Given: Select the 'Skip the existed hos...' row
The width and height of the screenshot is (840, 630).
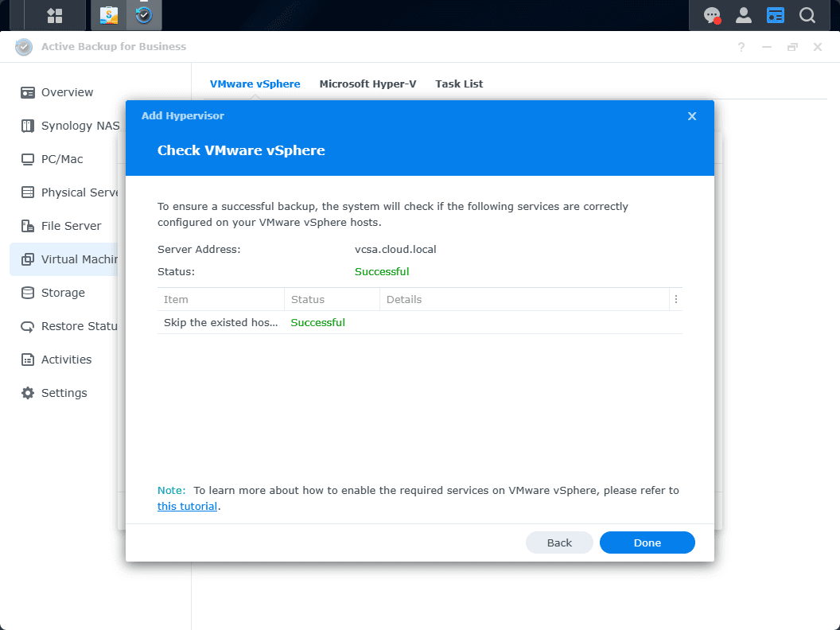Looking at the screenshot, I should click(x=419, y=322).
